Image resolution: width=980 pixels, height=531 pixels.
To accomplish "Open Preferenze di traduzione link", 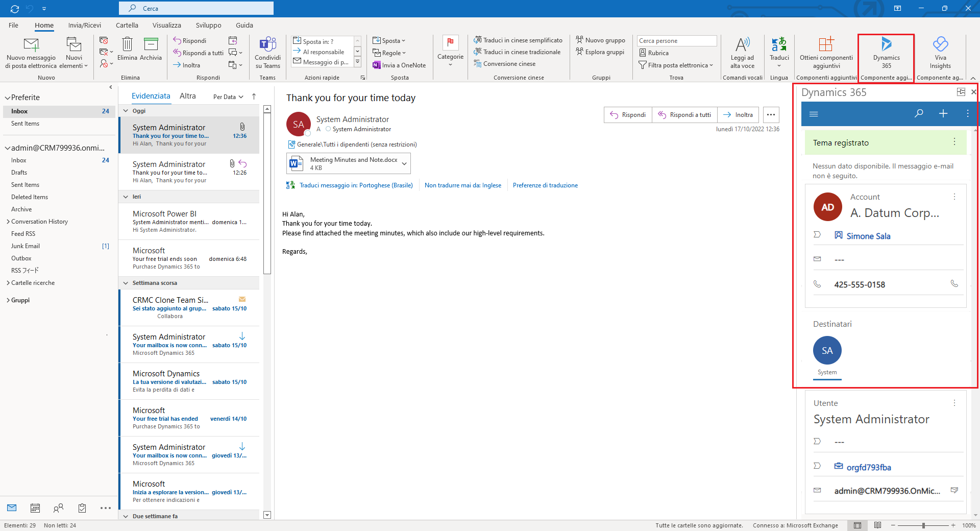I will pos(545,185).
